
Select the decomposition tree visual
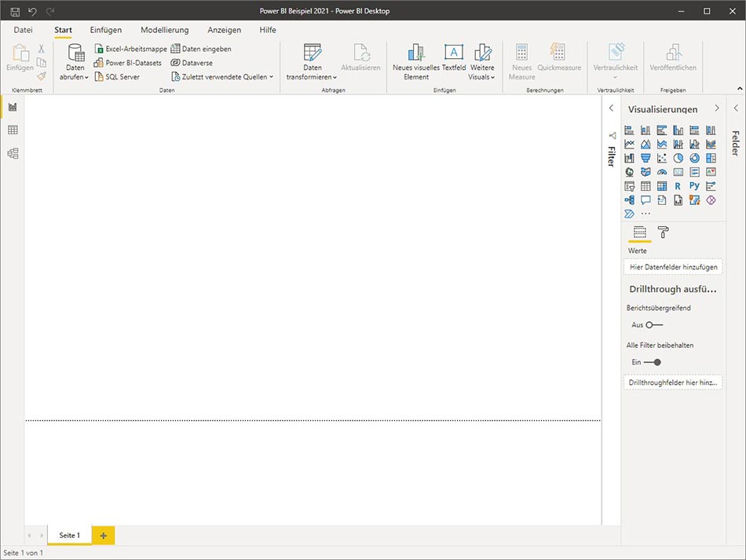tap(629, 199)
